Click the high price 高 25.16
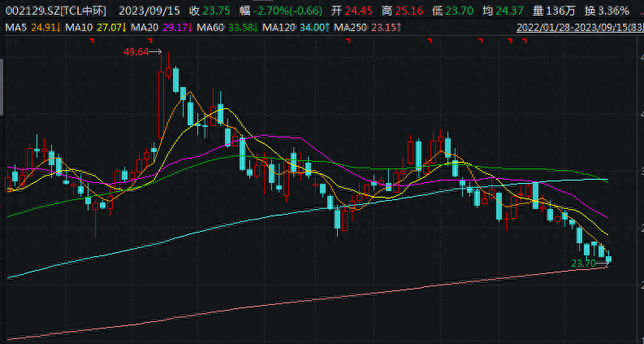Image resolution: width=644 pixels, height=344 pixels. pyautogui.click(x=403, y=11)
